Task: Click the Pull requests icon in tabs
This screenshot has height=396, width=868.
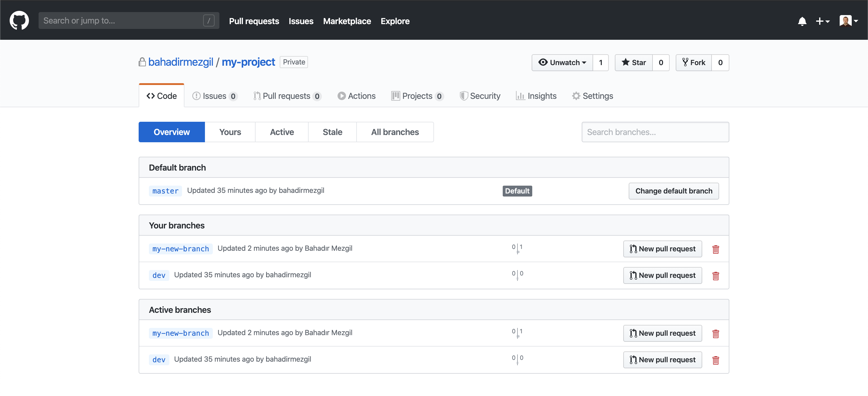Action: tap(257, 96)
